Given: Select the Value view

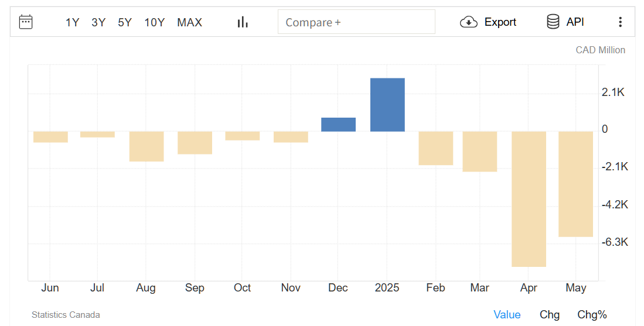Looking at the screenshot, I should 507,314.
